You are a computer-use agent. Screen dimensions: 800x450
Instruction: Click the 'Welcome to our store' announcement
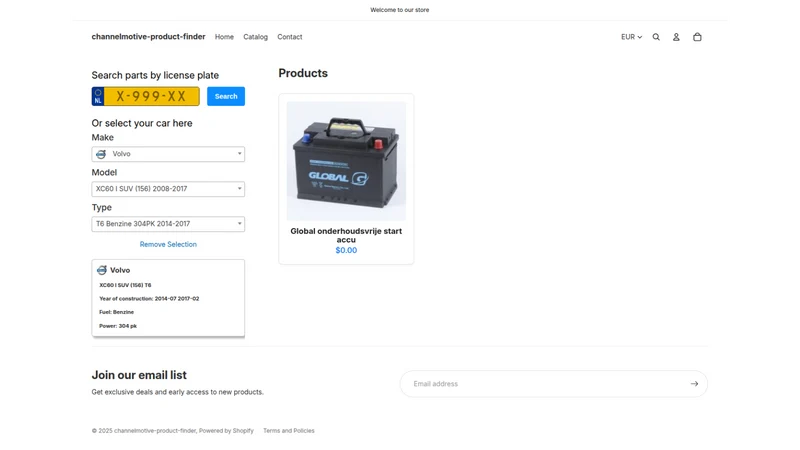pyautogui.click(x=399, y=10)
